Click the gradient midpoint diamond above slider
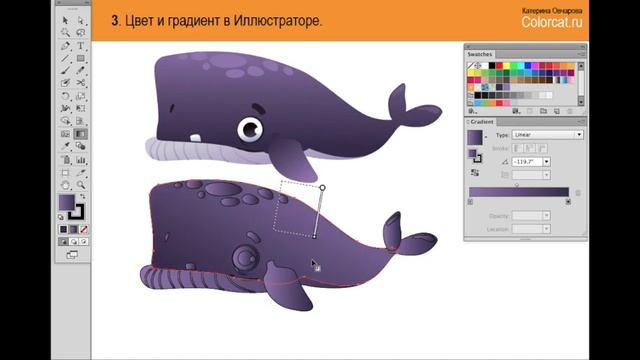Viewport: 640px width, 360px height. point(517,185)
